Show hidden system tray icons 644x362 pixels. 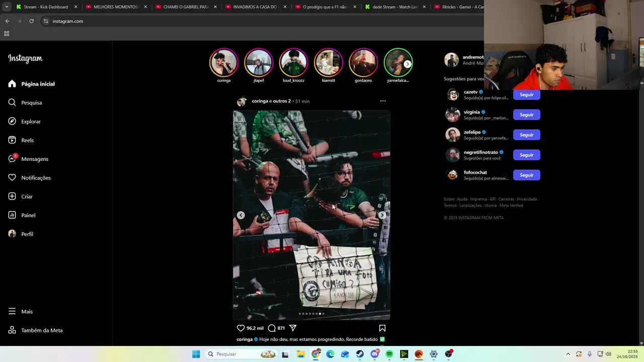pyautogui.click(x=568, y=354)
